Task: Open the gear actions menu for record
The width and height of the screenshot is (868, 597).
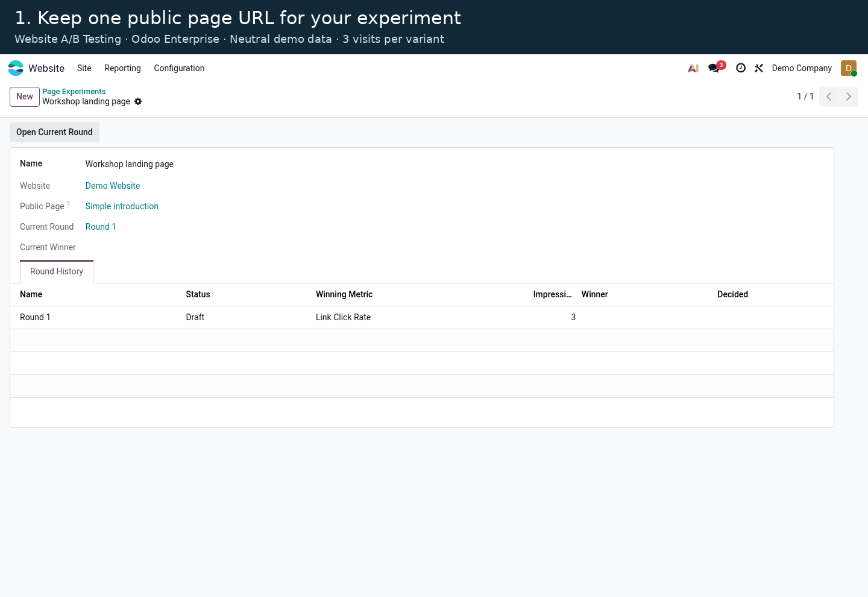Action: tap(138, 101)
